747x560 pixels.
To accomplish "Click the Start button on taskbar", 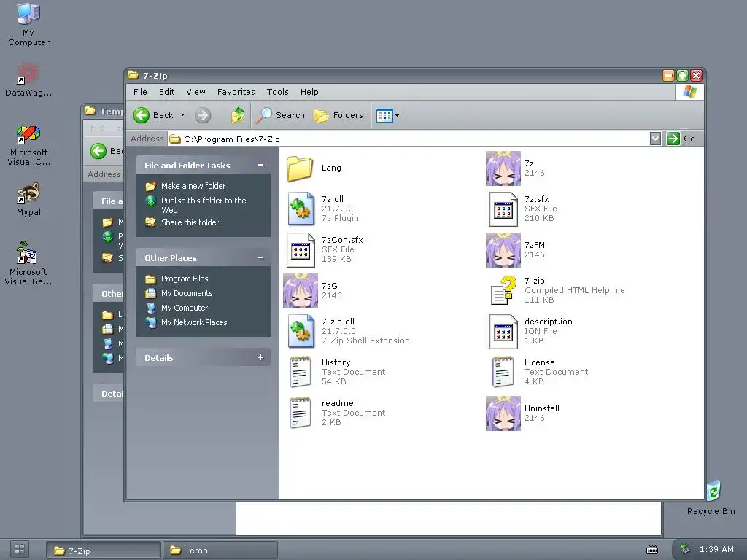I will (x=20, y=549).
